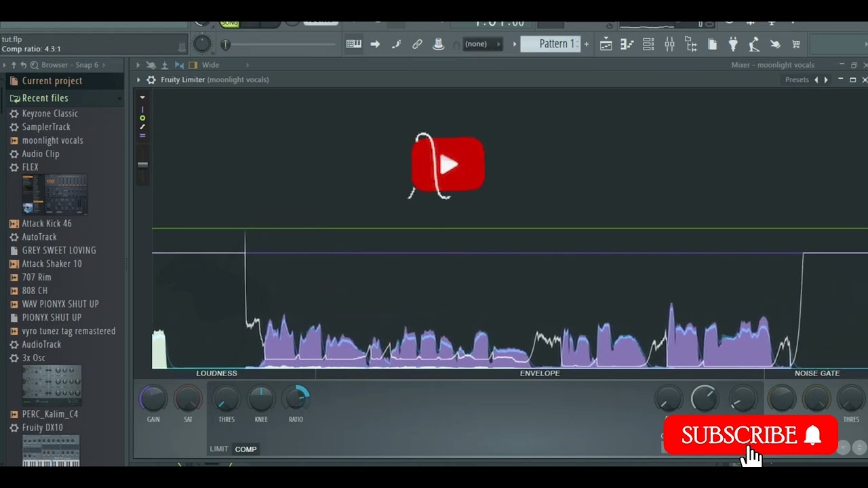The width and height of the screenshot is (868, 488).
Task: Click the desk-lamp tempo tapper icon
Action: point(753,44)
